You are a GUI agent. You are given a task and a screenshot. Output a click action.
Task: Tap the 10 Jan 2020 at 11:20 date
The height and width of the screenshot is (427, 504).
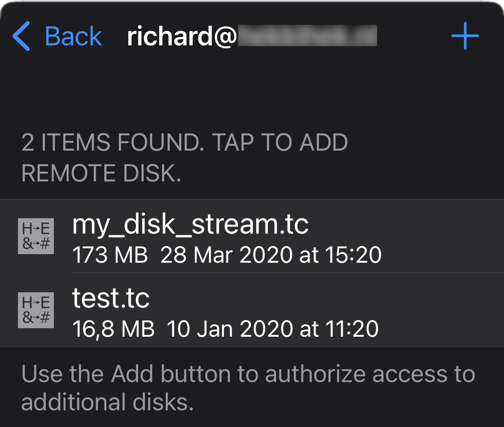tap(272, 329)
